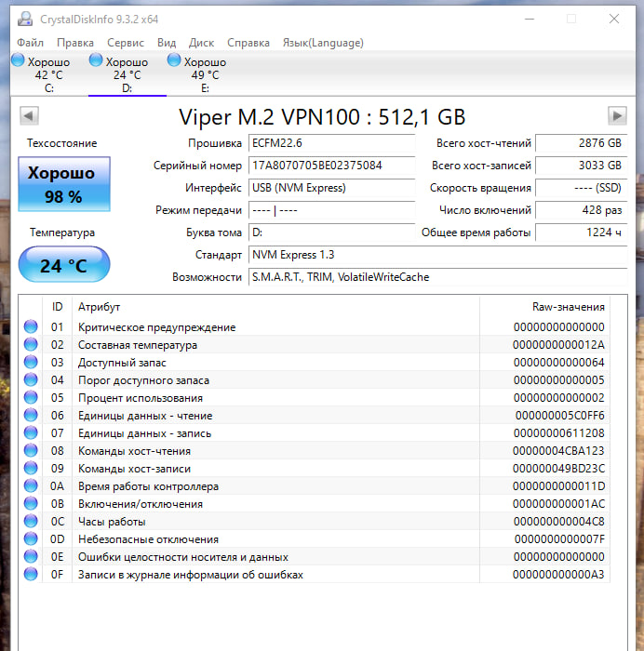The height and width of the screenshot is (651, 644).
Task: Go to previous disk with left arrow
Action: click(29, 116)
